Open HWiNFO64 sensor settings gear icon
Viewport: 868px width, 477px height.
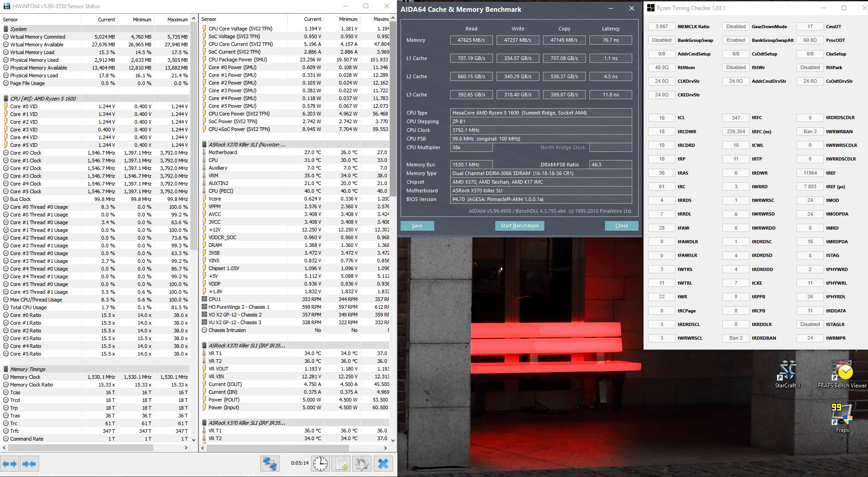point(362,464)
